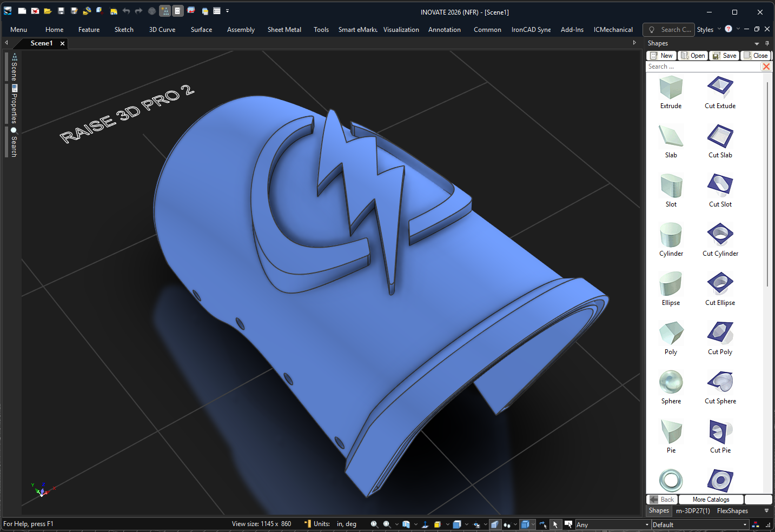Open the catalog tabs list dropdown arrow
Image resolution: width=775 pixels, height=532 pixels.
pyautogui.click(x=766, y=511)
